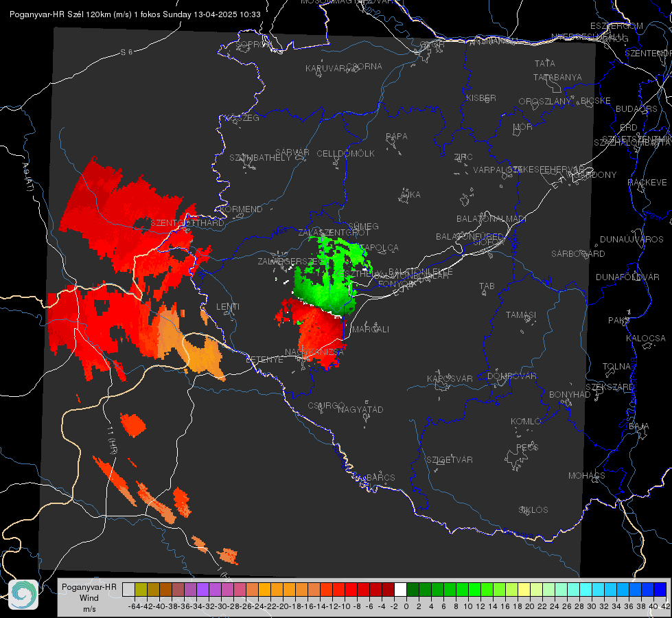Pick the gray first swatch of the wind scale

(128, 589)
